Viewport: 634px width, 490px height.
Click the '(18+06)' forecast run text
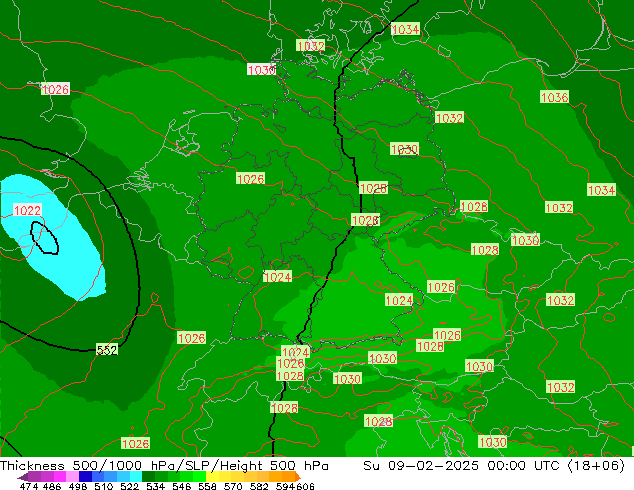tap(596, 465)
